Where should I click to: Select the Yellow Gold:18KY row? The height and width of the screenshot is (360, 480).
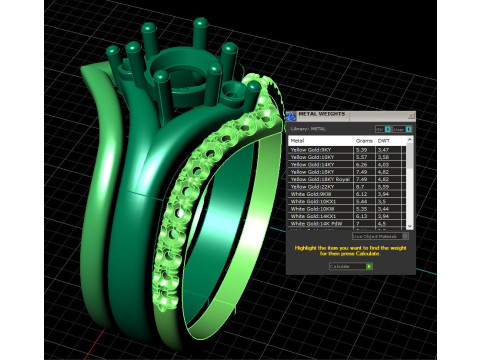click(347, 172)
